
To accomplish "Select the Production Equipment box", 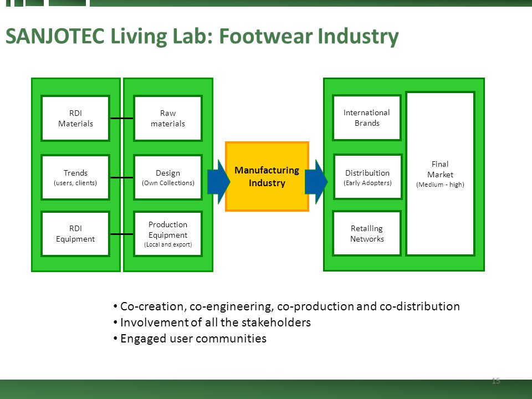I will tap(168, 233).
